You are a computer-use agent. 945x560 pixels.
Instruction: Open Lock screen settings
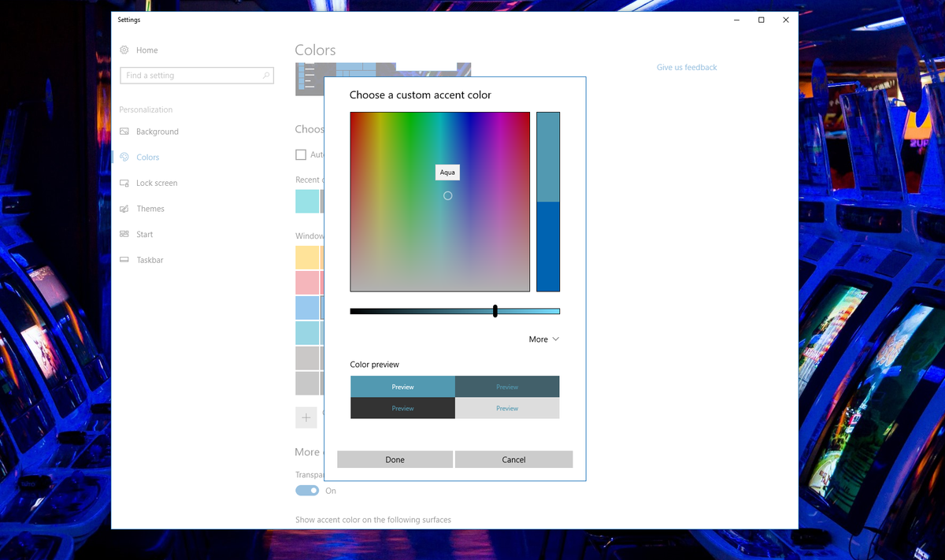(157, 183)
